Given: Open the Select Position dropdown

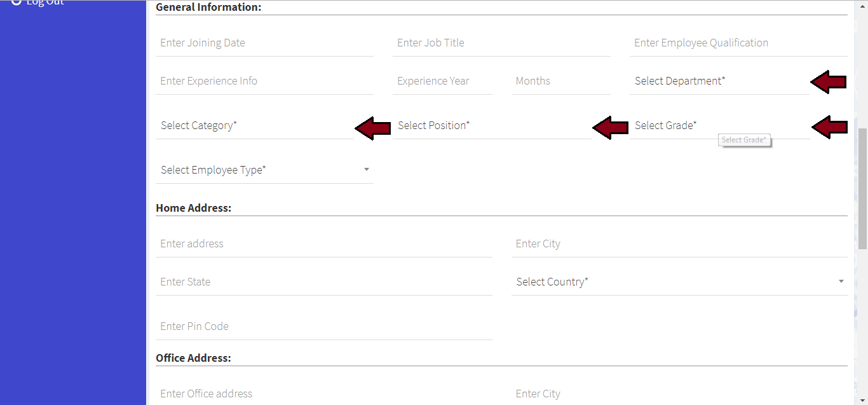Looking at the screenshot, I should coord(491,126).
